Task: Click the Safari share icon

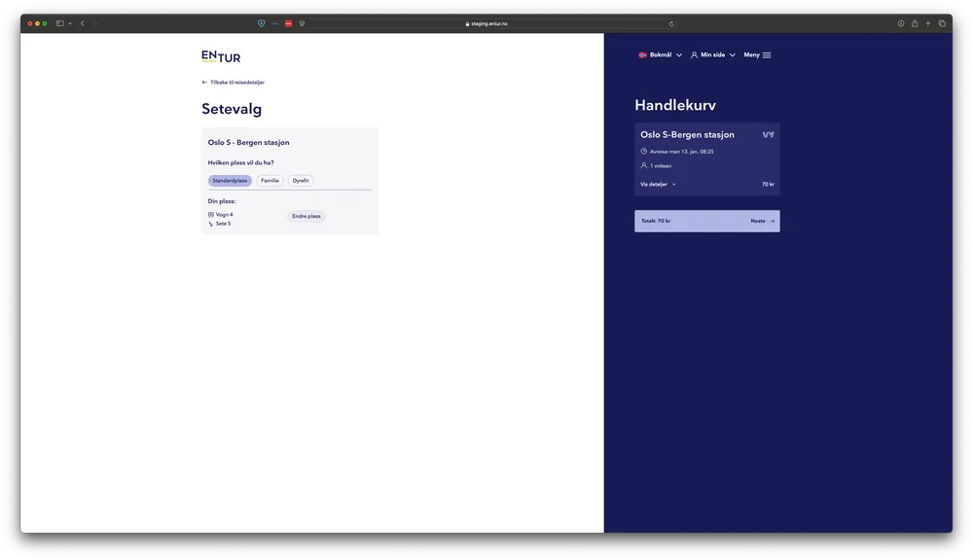Action: [915, 23]
